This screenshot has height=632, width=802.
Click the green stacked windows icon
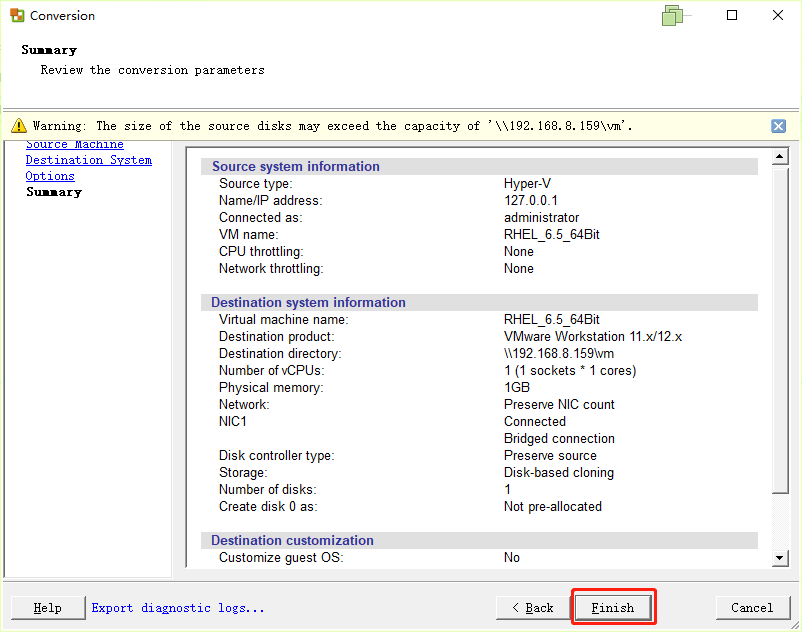[x=673, y=15]
